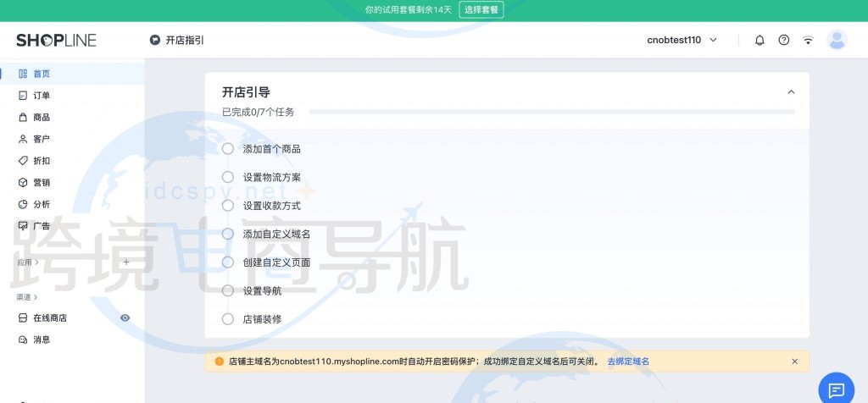Open the 创建自定义页面 task

(277, 262)
